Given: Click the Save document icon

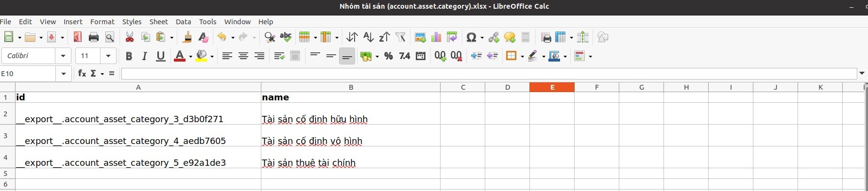Looking at the screenshot, I should pyautogui.click(x=51, y=37).
